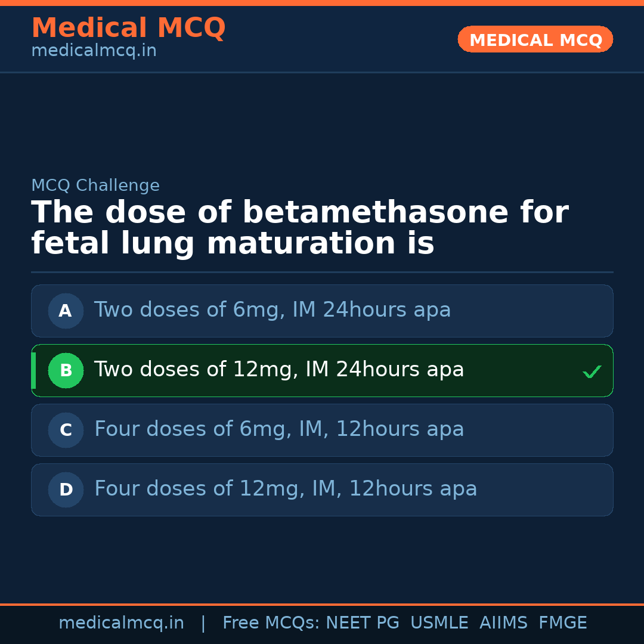The height and width of the screenshot is (644, 644).
Task: Select the letter A circle badge
Action: [x=66, y=311]
